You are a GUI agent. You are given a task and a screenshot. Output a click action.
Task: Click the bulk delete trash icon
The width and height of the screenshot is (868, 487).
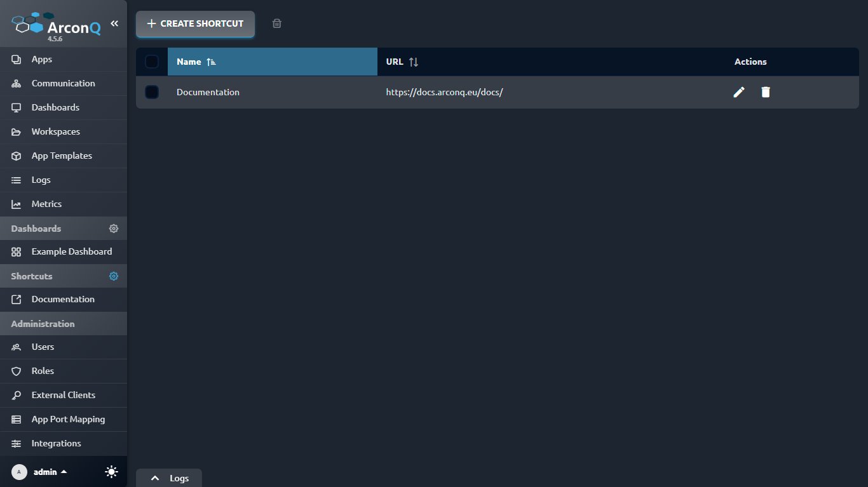click(x=277, y=23)
